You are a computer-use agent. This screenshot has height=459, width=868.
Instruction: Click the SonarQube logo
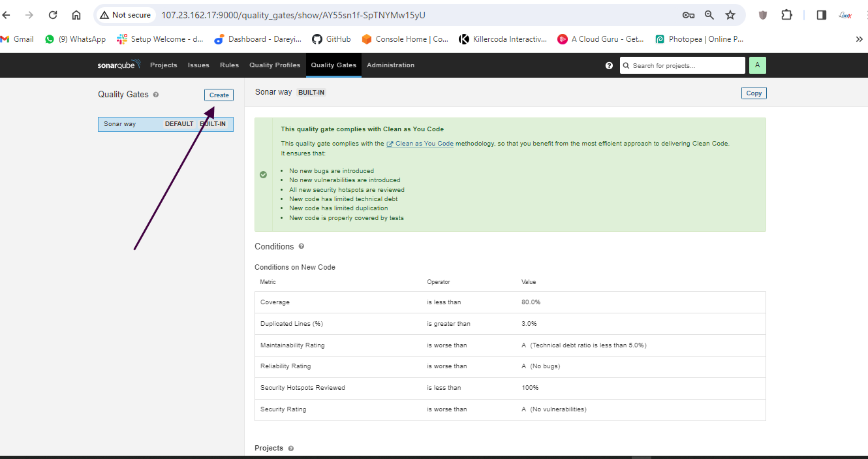tap(119, 65)
